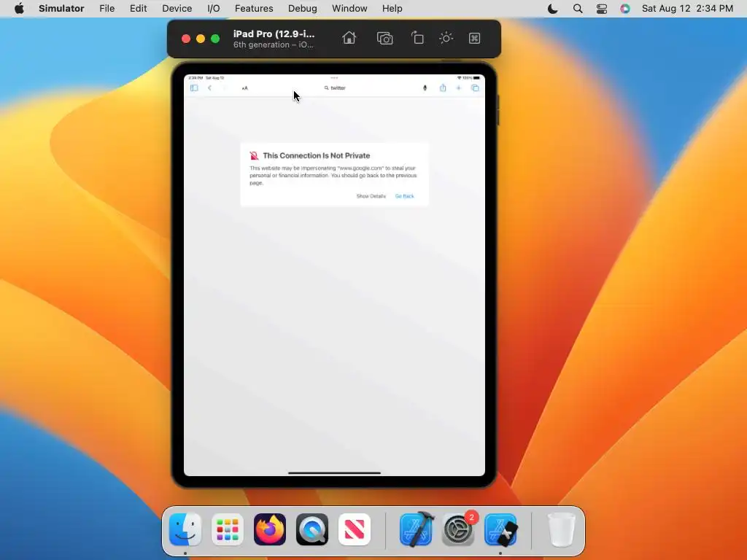The image size is (747, 560).
Task: Open the I/O menu
Action: (x=214, y=9)
